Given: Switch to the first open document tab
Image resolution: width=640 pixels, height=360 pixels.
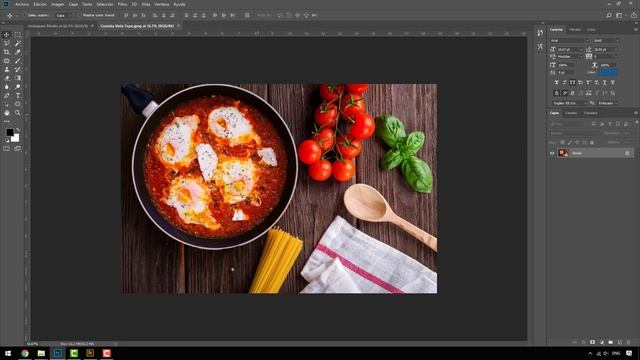Looking at the screenshot, I should coord(58,26).
